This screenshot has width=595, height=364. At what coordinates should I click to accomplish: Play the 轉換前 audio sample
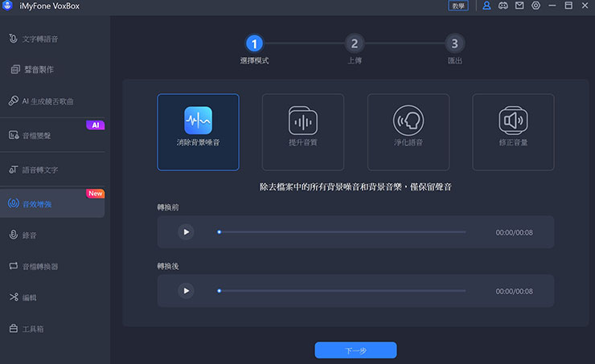pos(186,232)
